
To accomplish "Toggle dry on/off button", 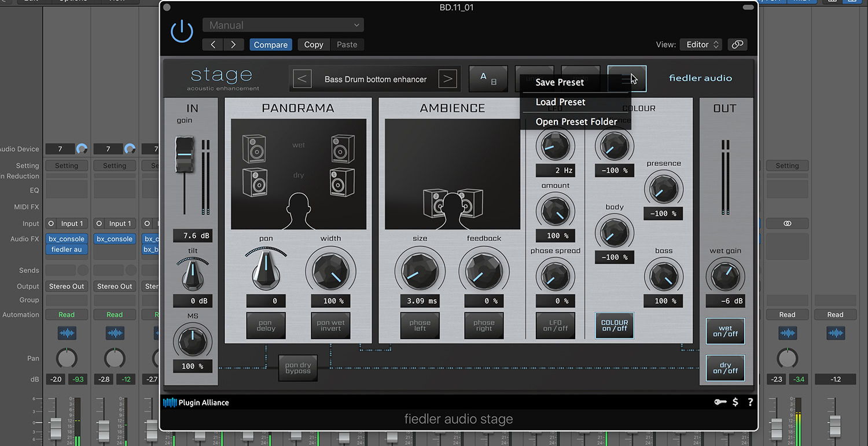I will (x=726, y=368).
